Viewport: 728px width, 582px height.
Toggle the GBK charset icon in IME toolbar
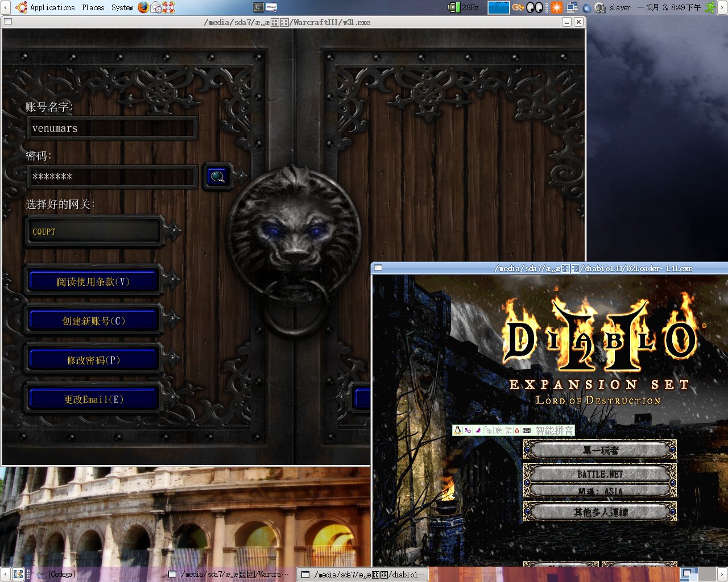pyautogui.click(x=488, y=431)
